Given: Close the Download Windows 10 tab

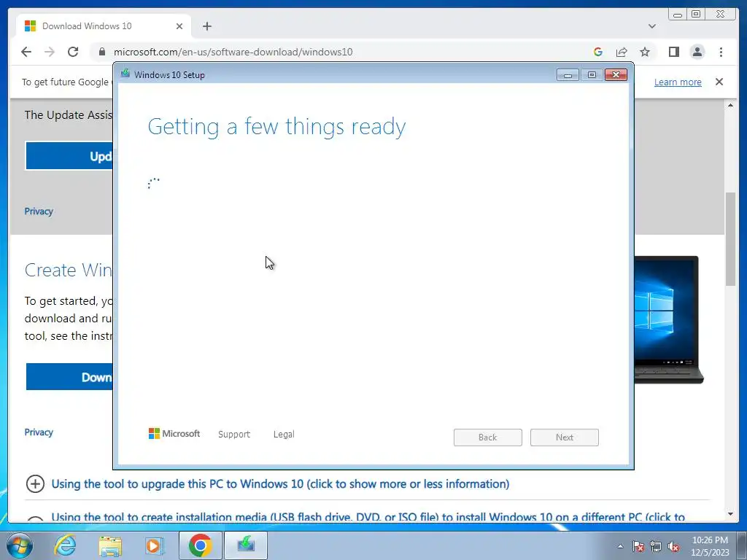Looking at the screenshot, I should click(x=179, y=26).
